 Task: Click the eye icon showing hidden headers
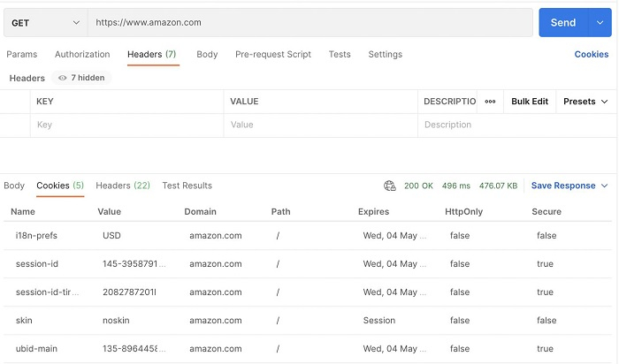click(x=63, y=78)
